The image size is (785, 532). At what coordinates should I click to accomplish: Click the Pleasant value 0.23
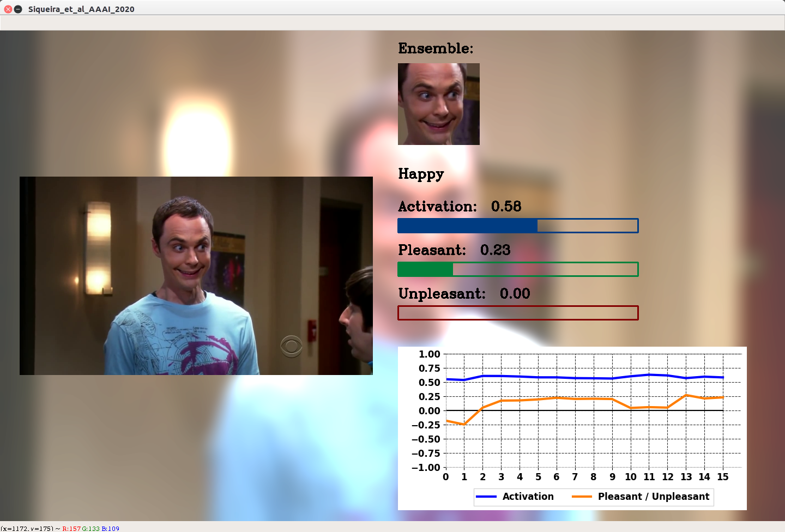495,250
